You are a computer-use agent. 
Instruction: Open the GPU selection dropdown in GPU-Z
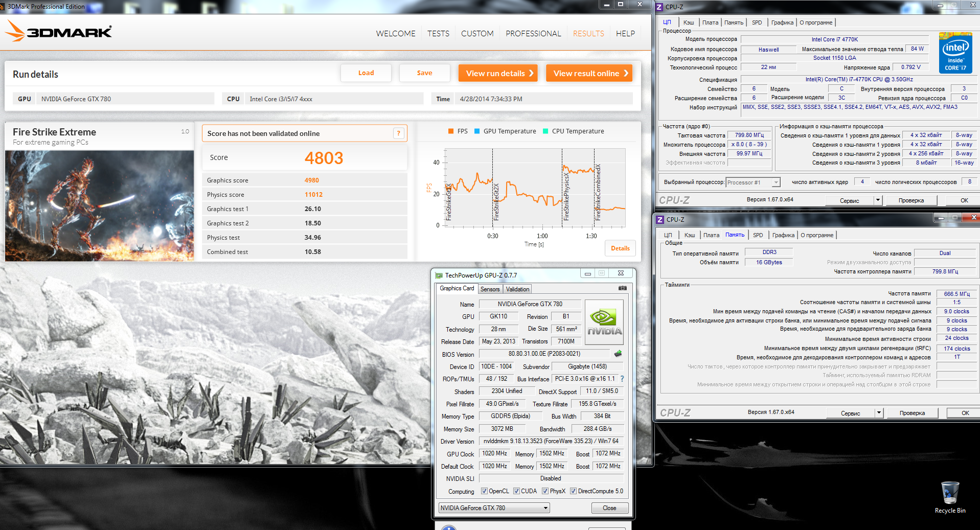click(494, 508)
